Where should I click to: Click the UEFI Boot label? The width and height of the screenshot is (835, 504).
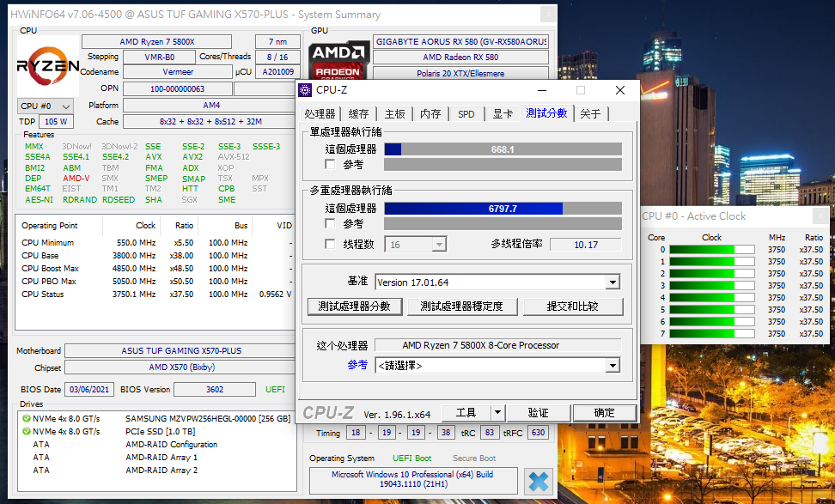point(412,458)
